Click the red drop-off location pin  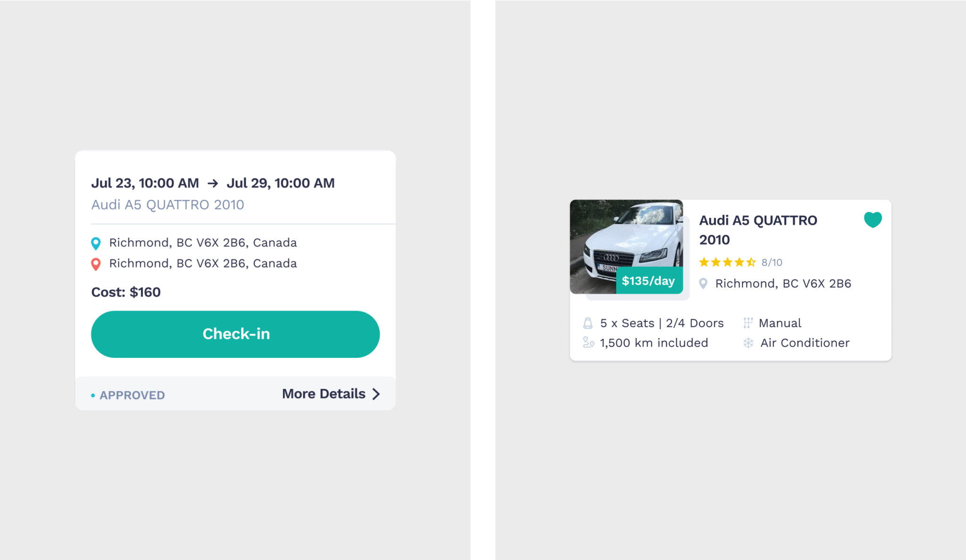(96, 264)
